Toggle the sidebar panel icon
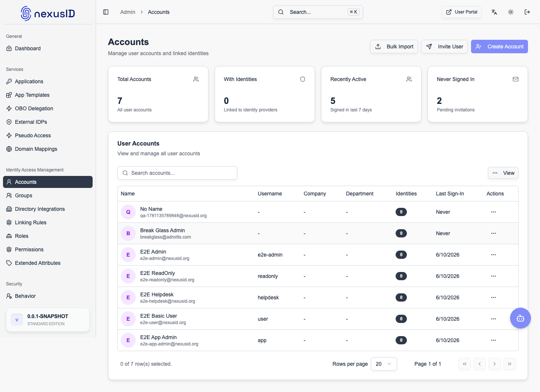 click(x=106, y=12)
